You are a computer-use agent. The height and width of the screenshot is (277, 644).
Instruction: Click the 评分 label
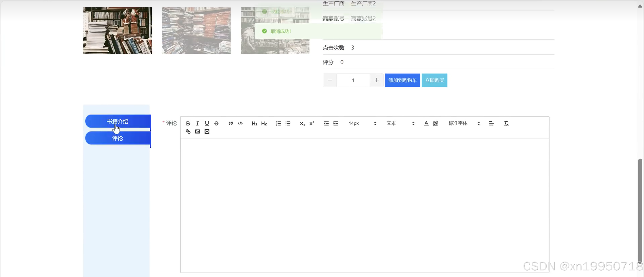[328, 62]
